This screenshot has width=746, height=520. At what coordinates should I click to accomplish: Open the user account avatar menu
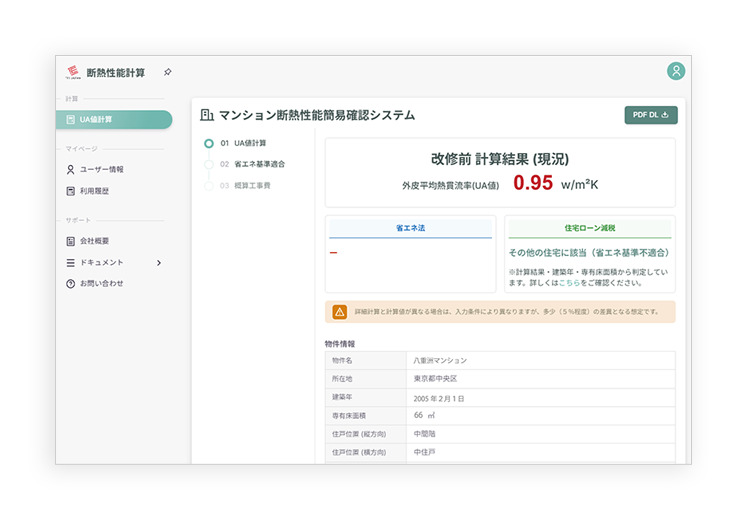point(676,71)
